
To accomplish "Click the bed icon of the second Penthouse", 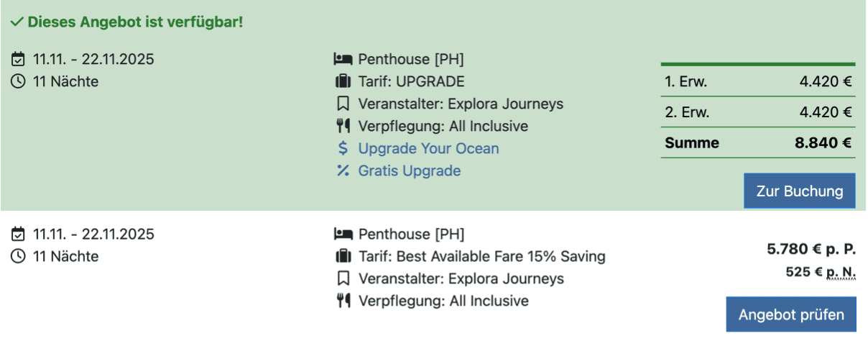I will pyautogui.click(x=343, y=234).
